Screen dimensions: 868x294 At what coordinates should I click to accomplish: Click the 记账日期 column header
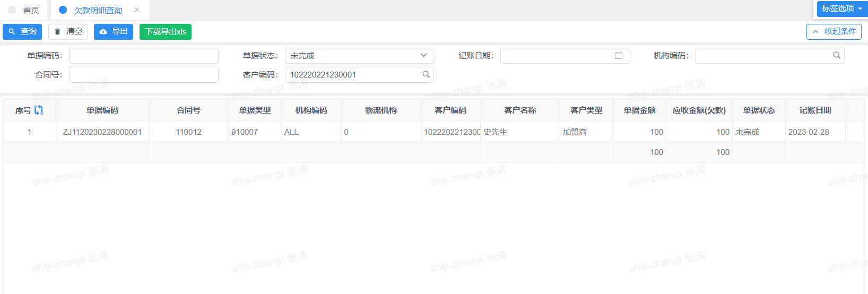tap(815, 110)
